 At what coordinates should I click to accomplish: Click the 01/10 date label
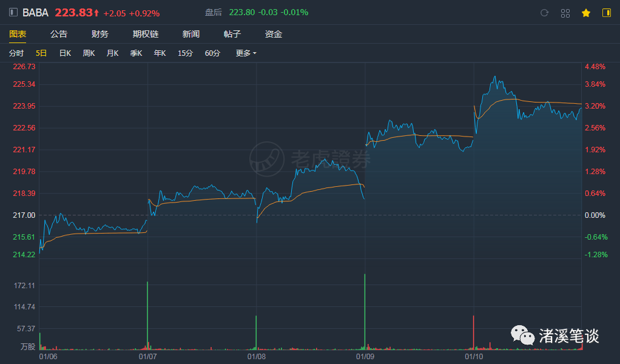474,357
